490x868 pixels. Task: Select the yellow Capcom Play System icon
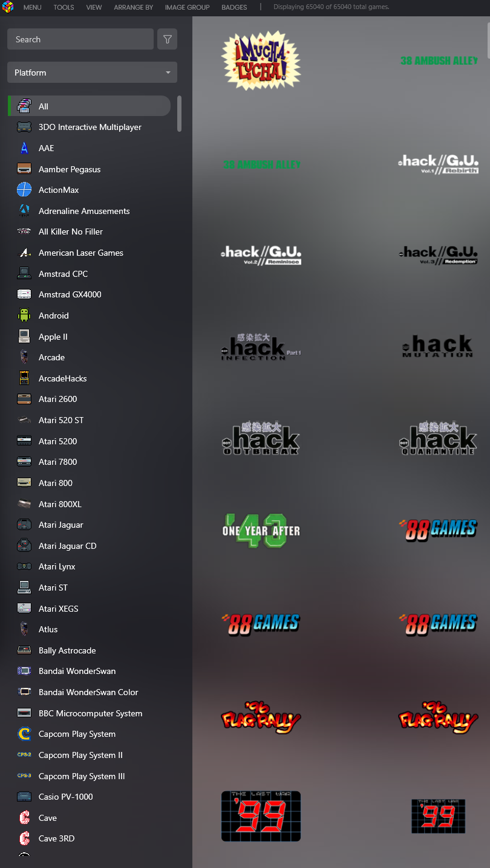(24, 734)
